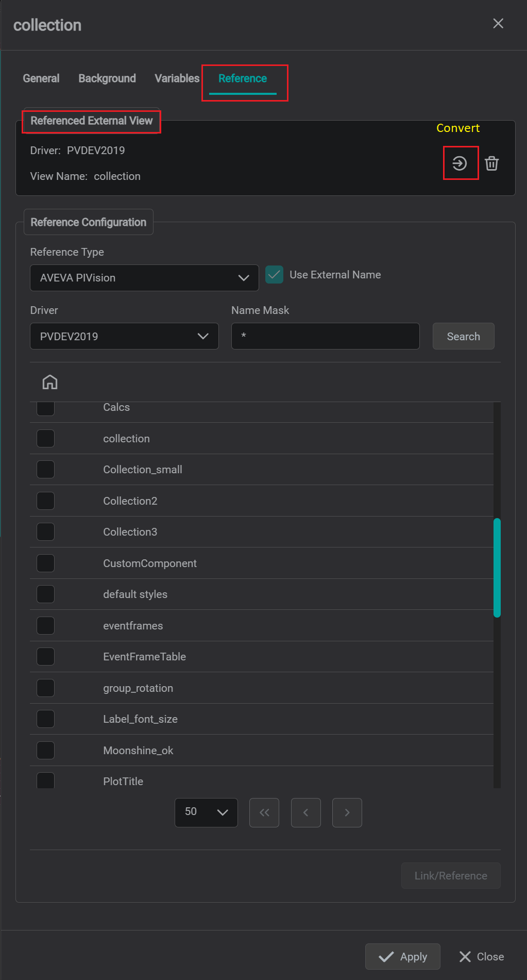Click the teal vertical scrollbar thumb

point(497,568)
